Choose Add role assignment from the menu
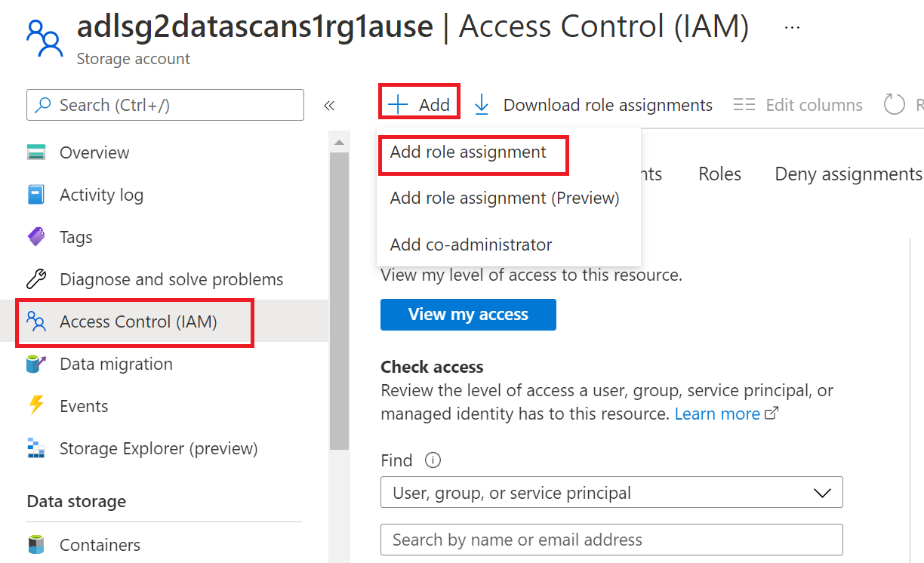 (468, 152)
